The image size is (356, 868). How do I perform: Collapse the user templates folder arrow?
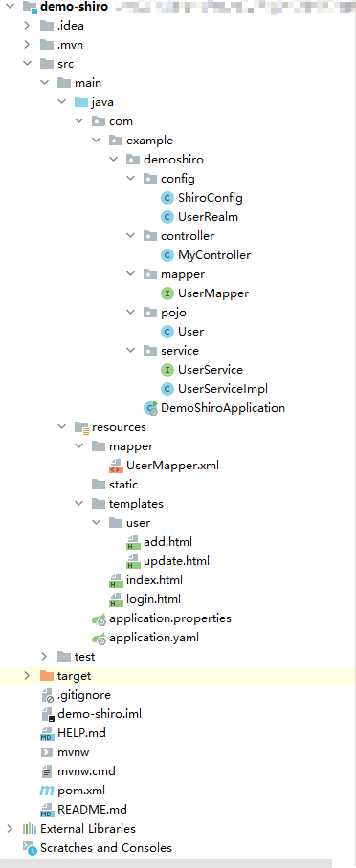tap(96, 523)
